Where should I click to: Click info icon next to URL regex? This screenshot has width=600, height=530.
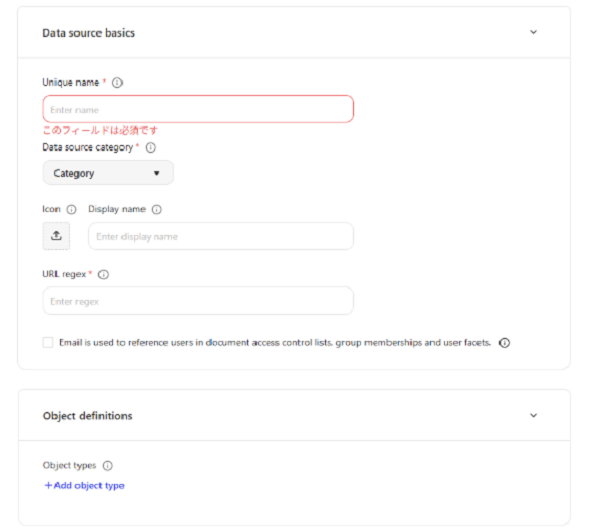(x=104, y=274)
